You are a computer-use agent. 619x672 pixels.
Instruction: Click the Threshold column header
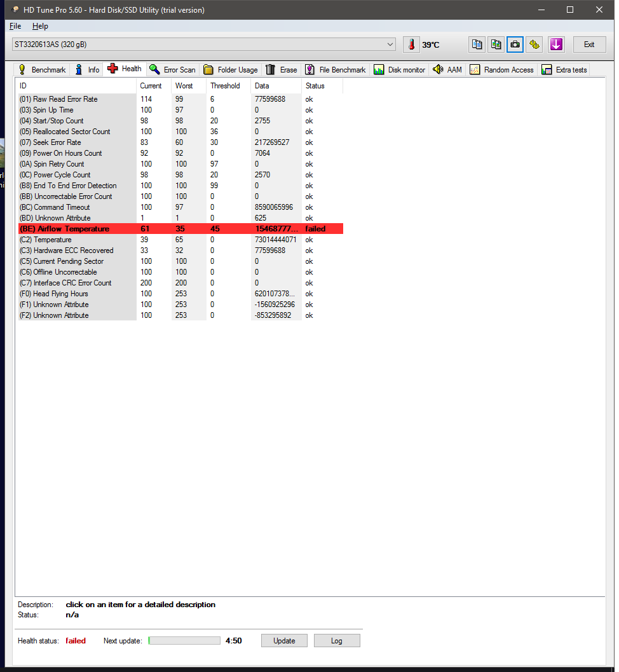click(x=229, y=86)
